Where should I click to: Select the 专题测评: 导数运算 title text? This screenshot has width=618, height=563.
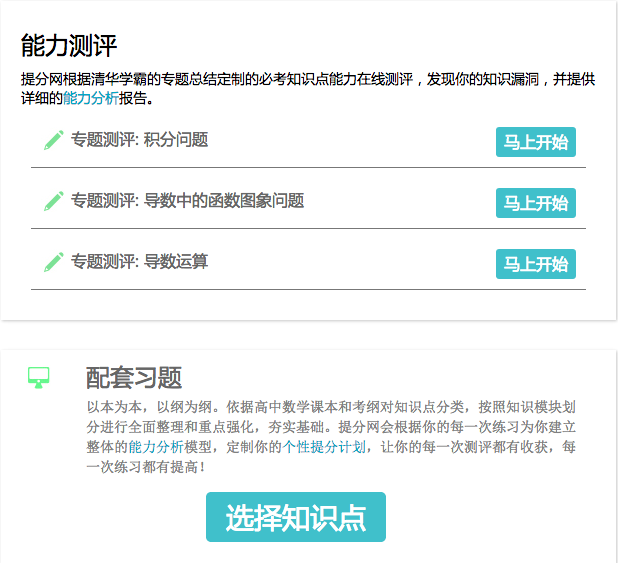pos(139,262)
